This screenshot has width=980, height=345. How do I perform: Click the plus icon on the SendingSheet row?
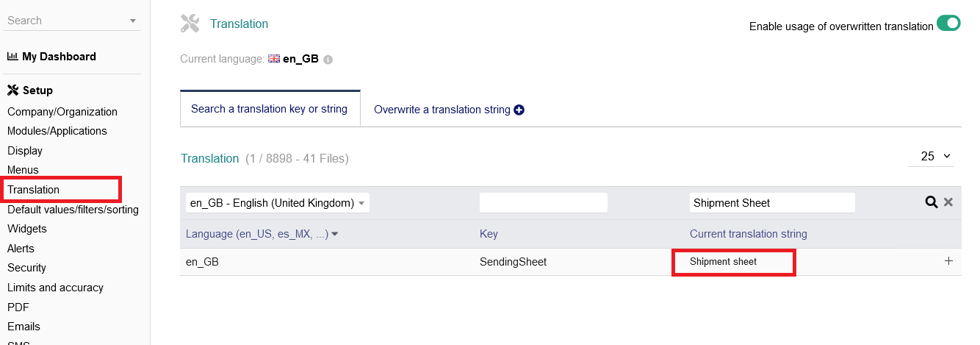tap(948, 261)
